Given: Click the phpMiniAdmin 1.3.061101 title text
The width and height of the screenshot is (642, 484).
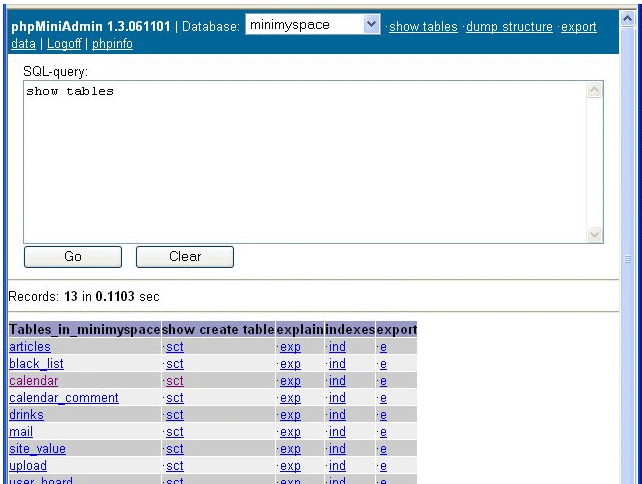Looking at the screenshot, I should coord(90,27).
